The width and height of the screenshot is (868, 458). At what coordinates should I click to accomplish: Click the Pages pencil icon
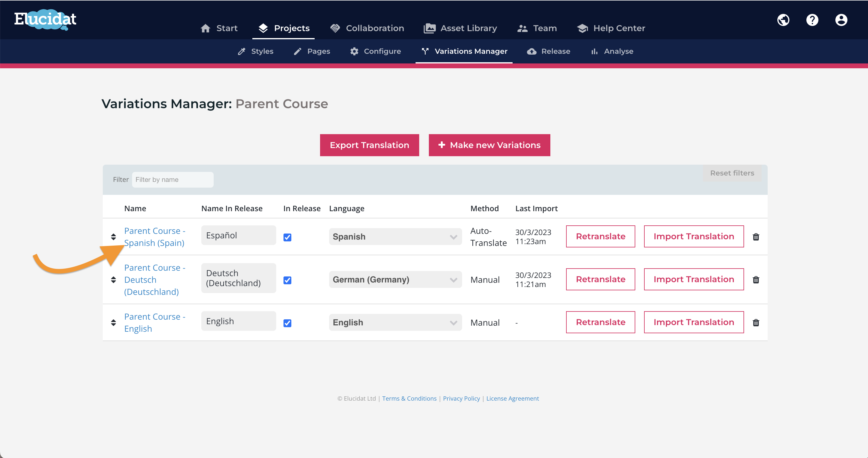click(x=297, y=52)
